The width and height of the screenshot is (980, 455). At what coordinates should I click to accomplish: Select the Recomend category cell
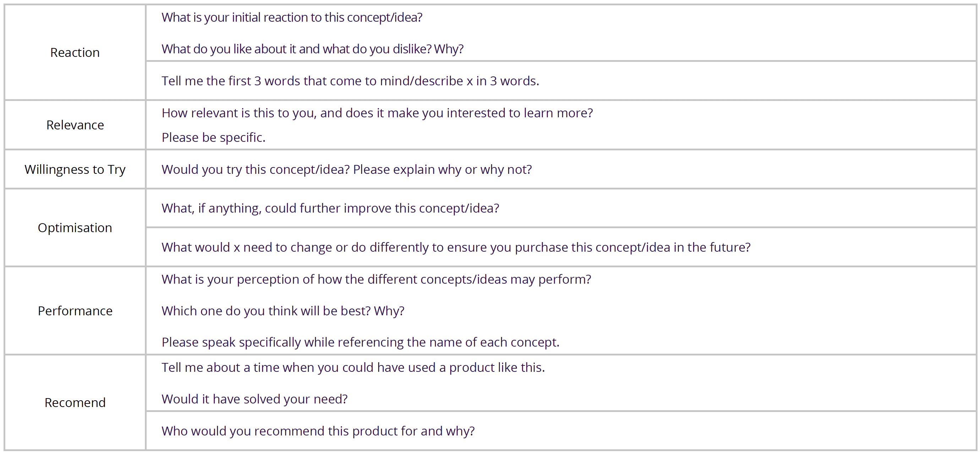click(x=75, y=402)
